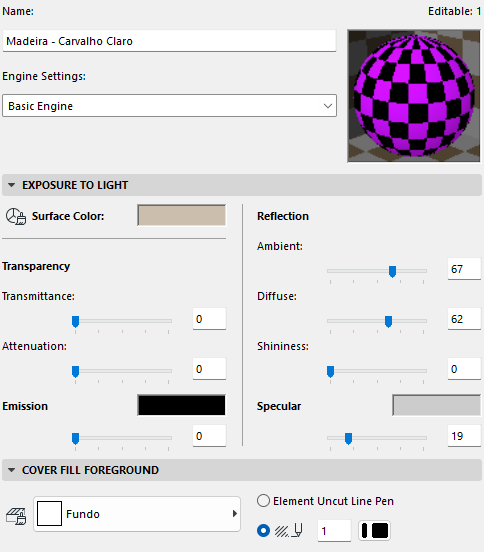This screenshot has width=484, height=552.
Task: Click the Attenuation slider handle
Action: (x=75, y=371)
